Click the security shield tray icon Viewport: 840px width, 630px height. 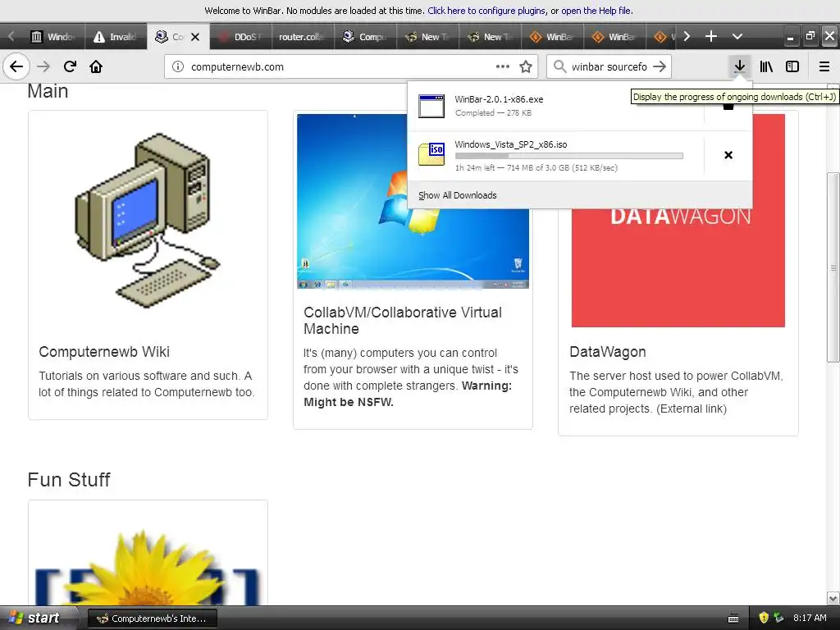tap(764, 618)
